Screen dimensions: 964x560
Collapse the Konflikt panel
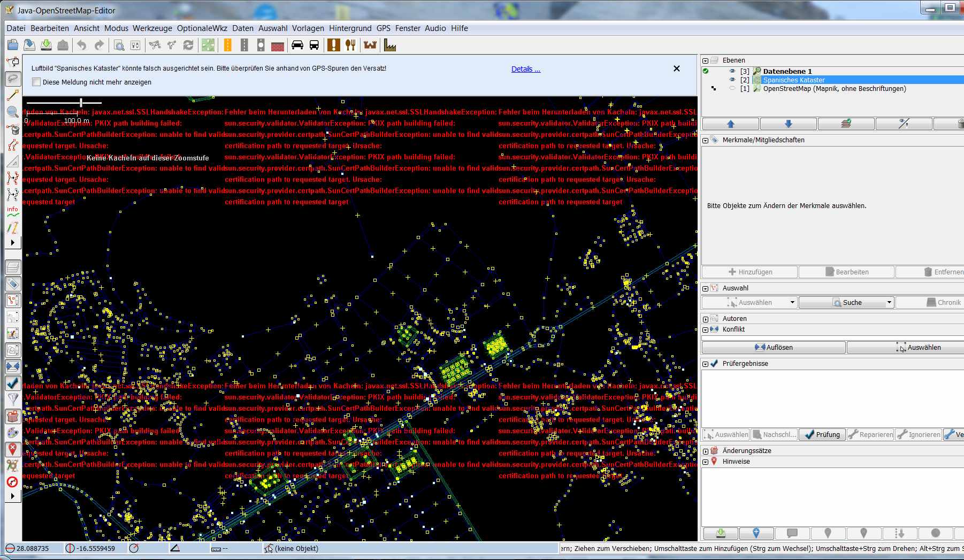tap(706, 329)
